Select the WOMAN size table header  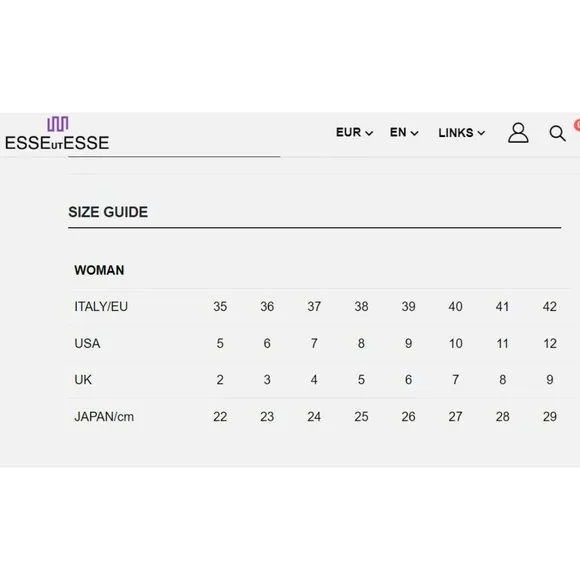[99, 270]
